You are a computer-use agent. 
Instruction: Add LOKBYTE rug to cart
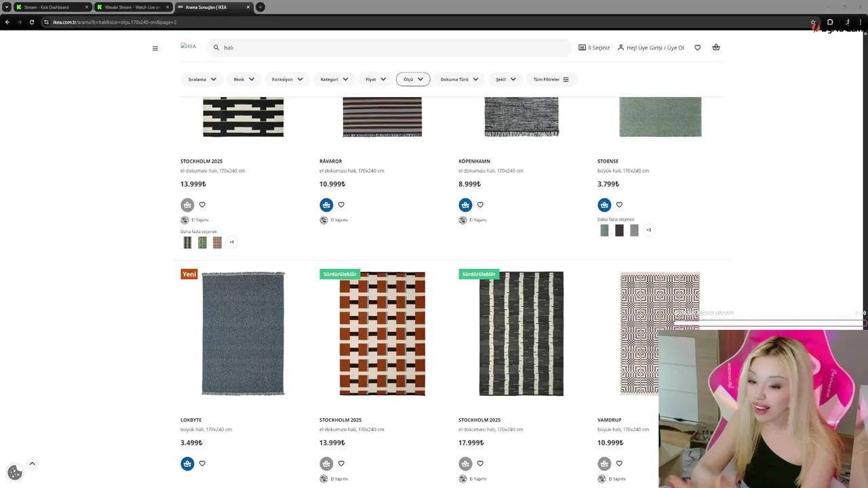click(187, 464)
